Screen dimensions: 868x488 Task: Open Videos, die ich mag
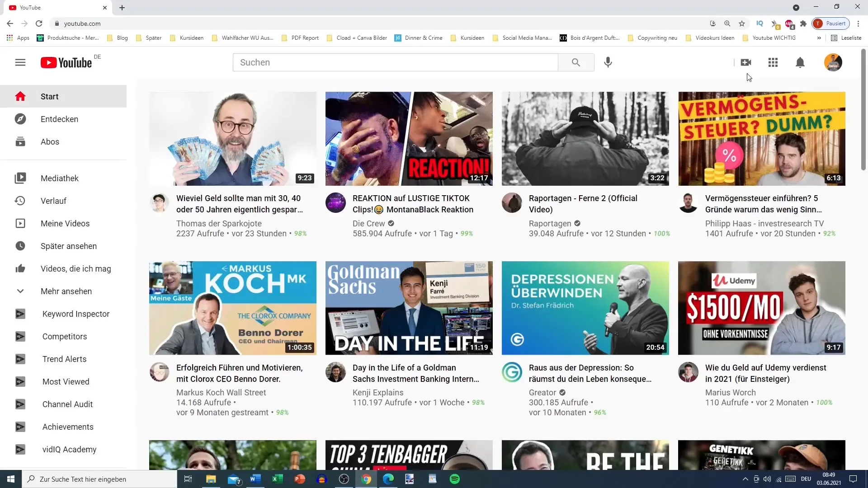[x=63, y=268]
